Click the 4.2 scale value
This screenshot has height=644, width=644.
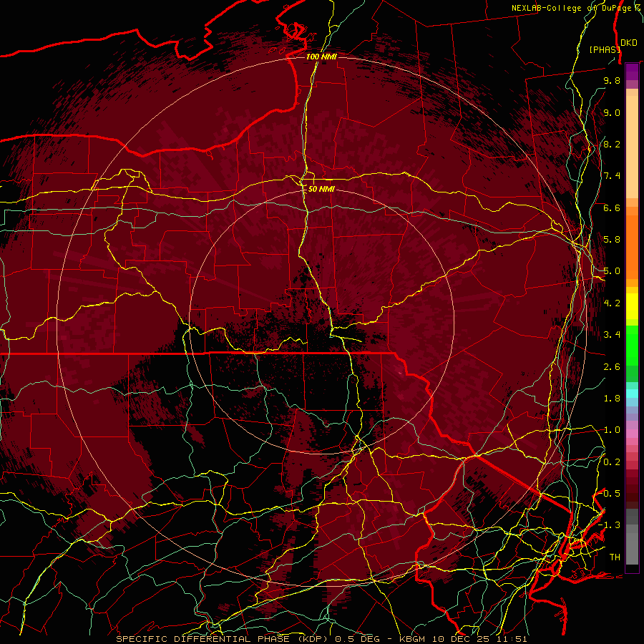click(612, 303)
